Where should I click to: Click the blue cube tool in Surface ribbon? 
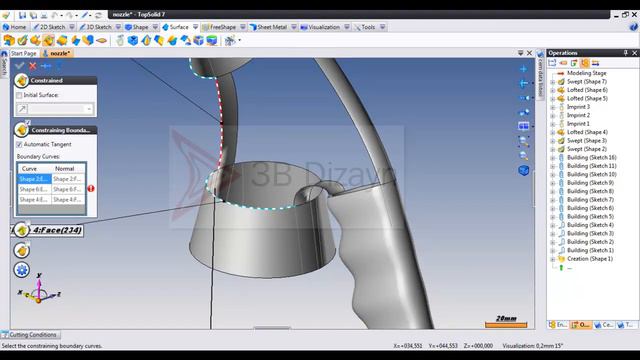click(133, 40)
